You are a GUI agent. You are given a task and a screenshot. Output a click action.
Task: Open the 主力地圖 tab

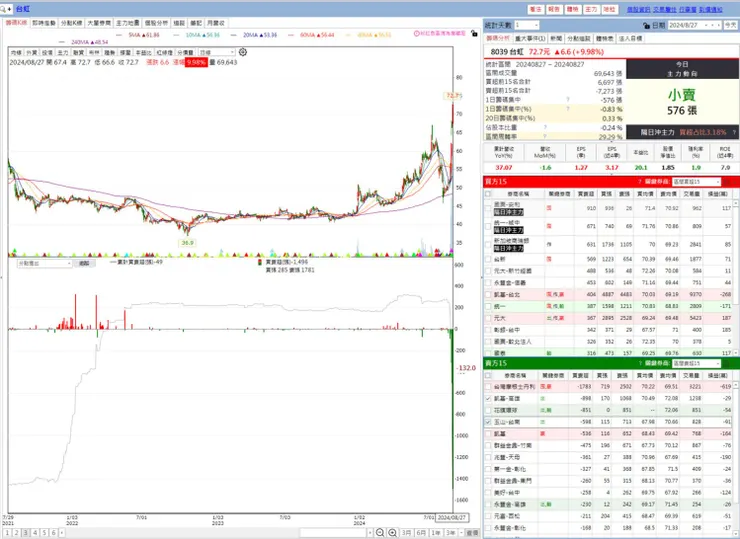pyautogui.click(x=127, y=23)
